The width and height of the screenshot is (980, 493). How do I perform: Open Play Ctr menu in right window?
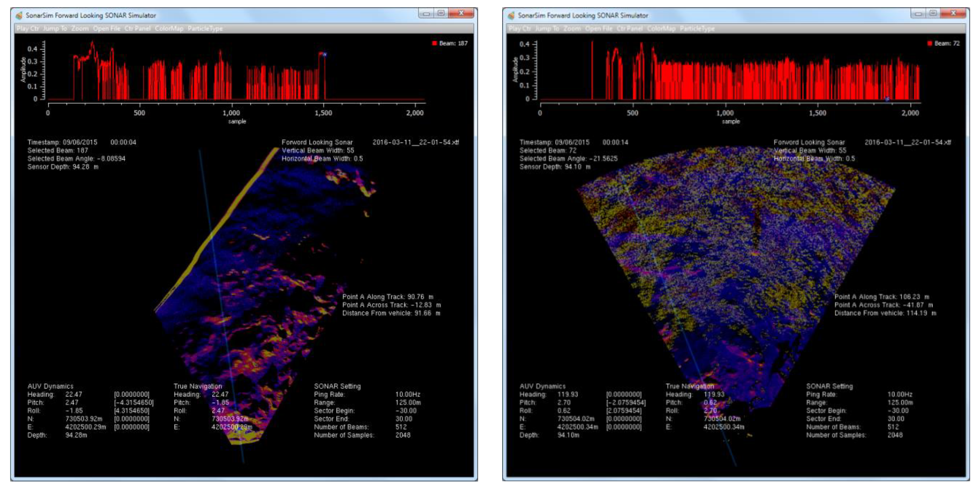tap(520, 29)
